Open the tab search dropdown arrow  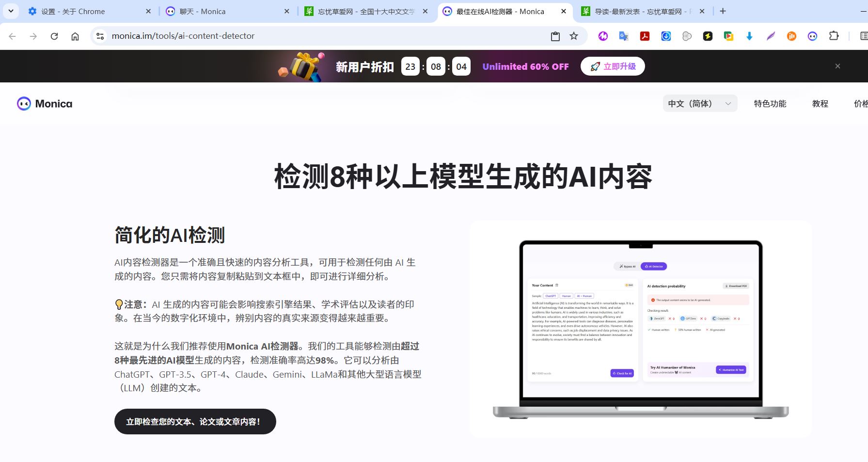[11, 11]
